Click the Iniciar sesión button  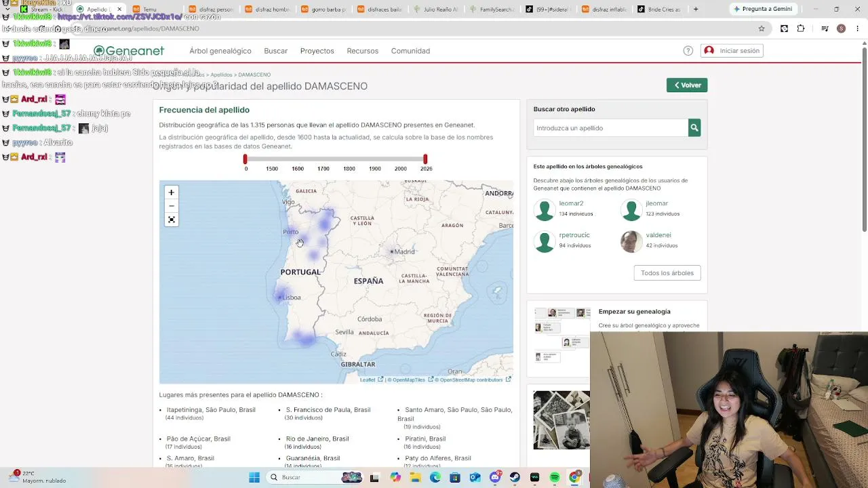click(732, 51)
